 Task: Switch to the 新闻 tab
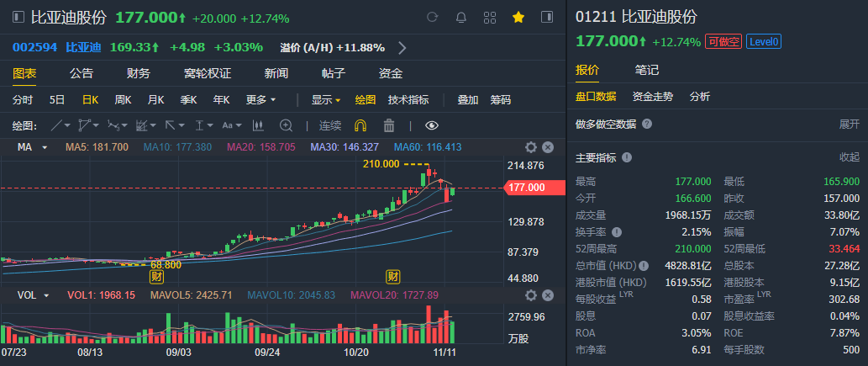pos(276,73)
